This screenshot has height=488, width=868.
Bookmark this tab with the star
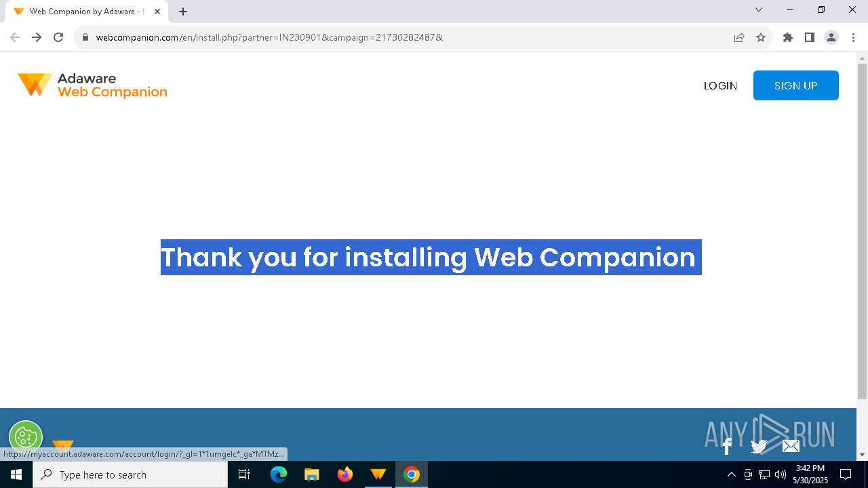(761, 37)
